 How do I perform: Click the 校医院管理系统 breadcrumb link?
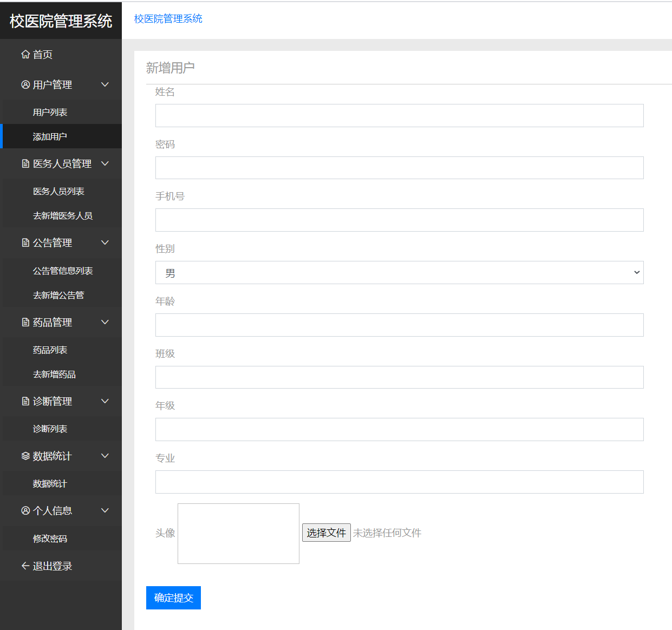click(168, 19)
